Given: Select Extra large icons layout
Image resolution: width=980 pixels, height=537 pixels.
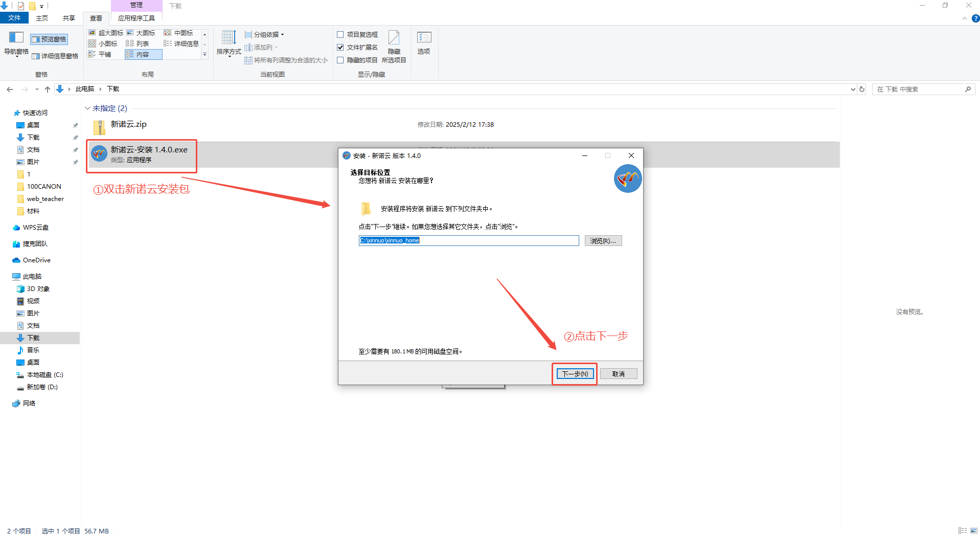Looking at the screenshot, I should pyautogui.click(x=106, y=33).
